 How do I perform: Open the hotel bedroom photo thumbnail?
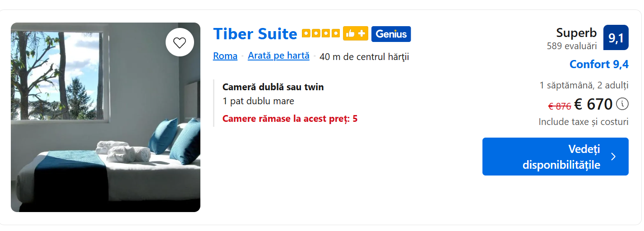click(106, 117)
